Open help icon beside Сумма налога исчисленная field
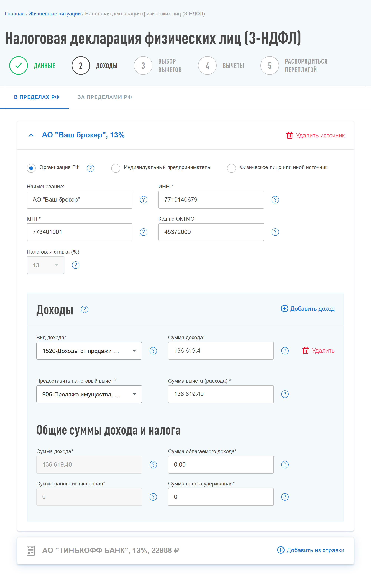 (x=153, y=497)
